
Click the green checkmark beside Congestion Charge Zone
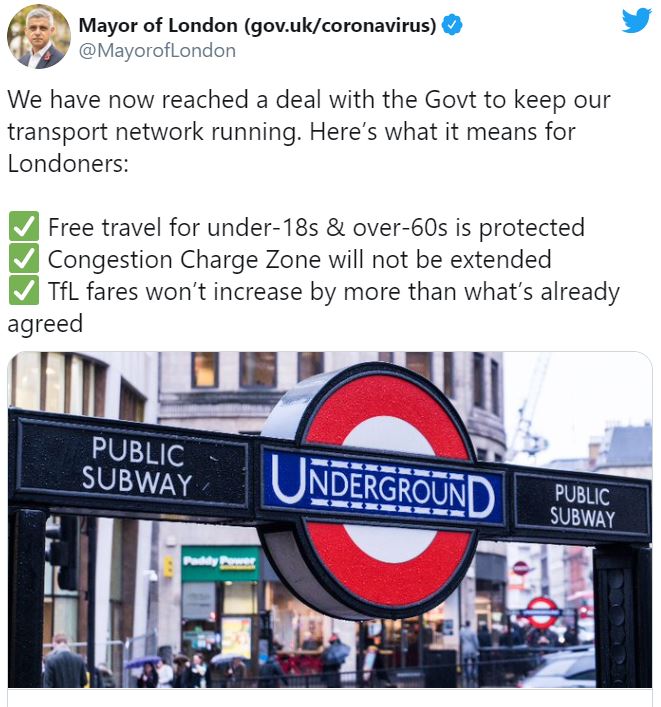(x=24, y=259)
